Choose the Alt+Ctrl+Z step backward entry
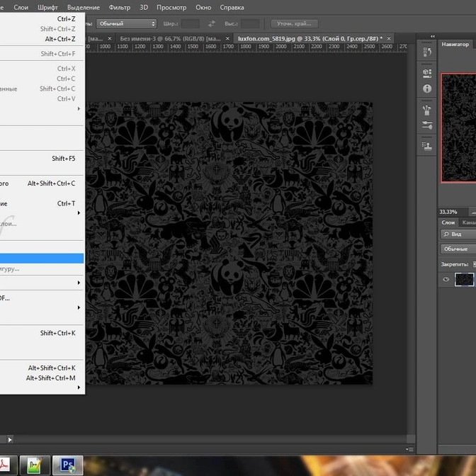Screen dimensions: 476x476 coord(42,39)
